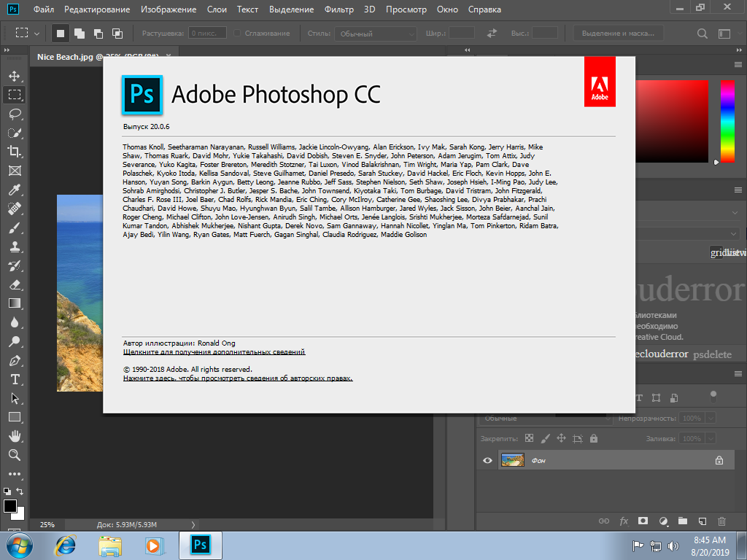This screenshot has height=560, width=747.
Task: Choose the Eraser tool
Action: point(14,284)
